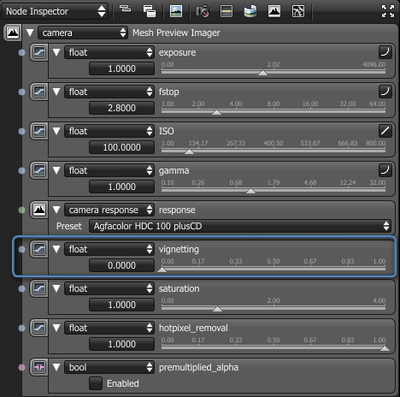Click the environment globe icon in toolbar
Viewport: 400px width, 397px height.
coord(250,11)
